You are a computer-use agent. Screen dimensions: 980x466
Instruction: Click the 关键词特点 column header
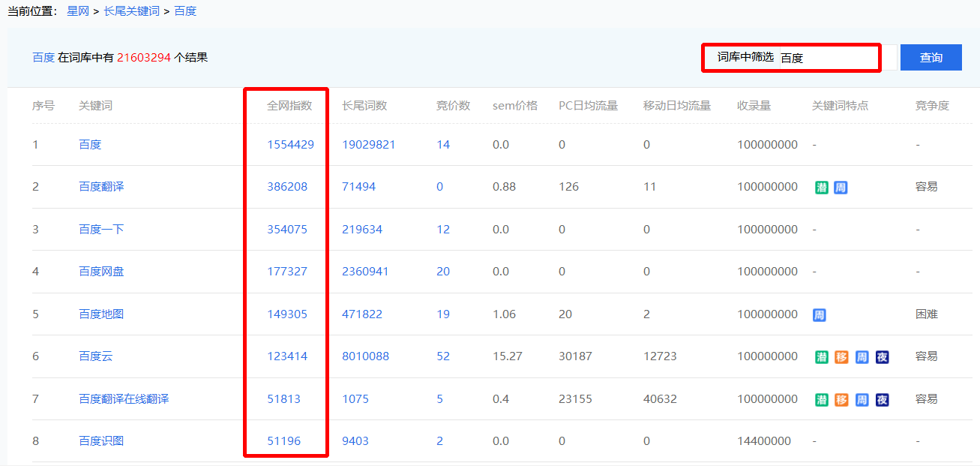(x=841, y=106)
